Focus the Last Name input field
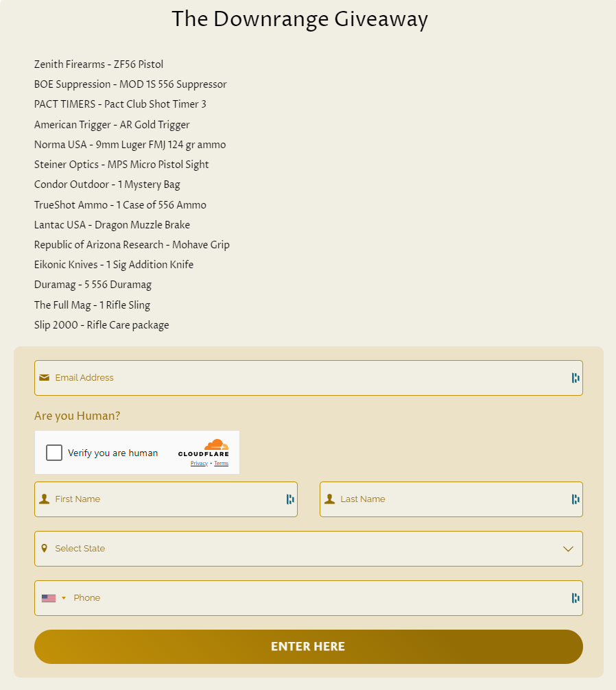 click(x=451, y=499)
